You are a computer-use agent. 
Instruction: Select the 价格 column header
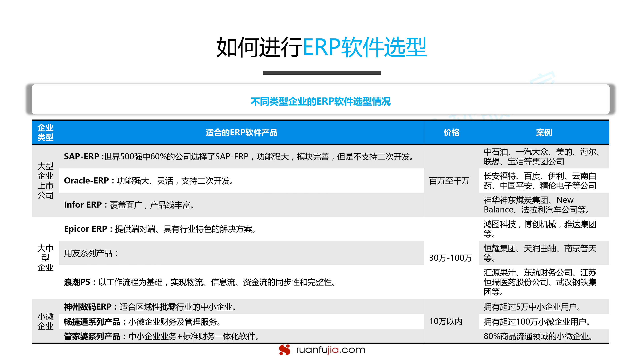(x=451, y=133)
